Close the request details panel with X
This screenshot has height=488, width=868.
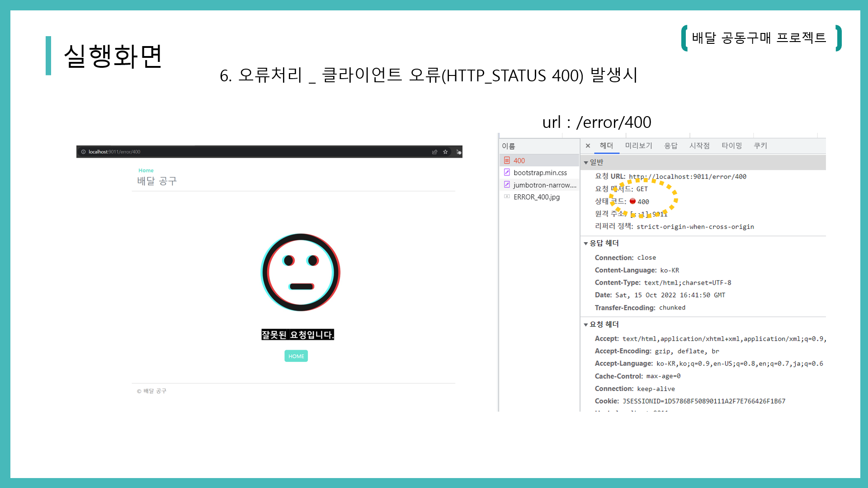tap(588, 145)
